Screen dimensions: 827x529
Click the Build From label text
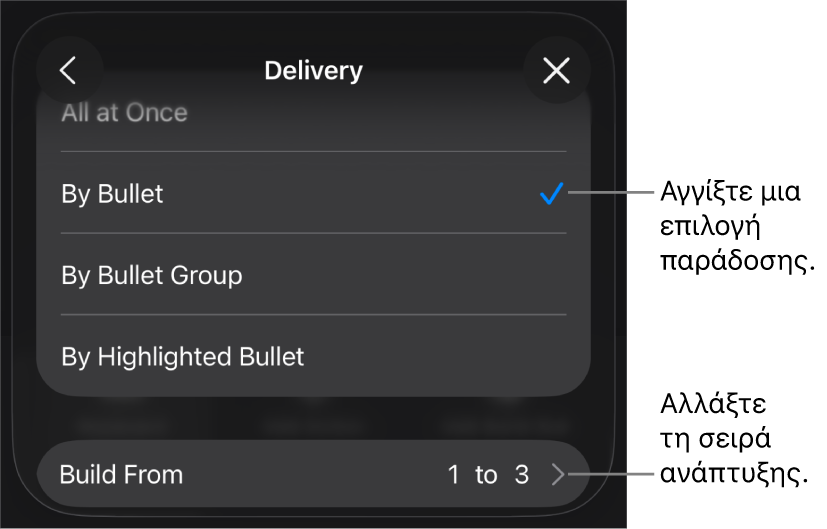pyautogui.click(x=121, y=474)
